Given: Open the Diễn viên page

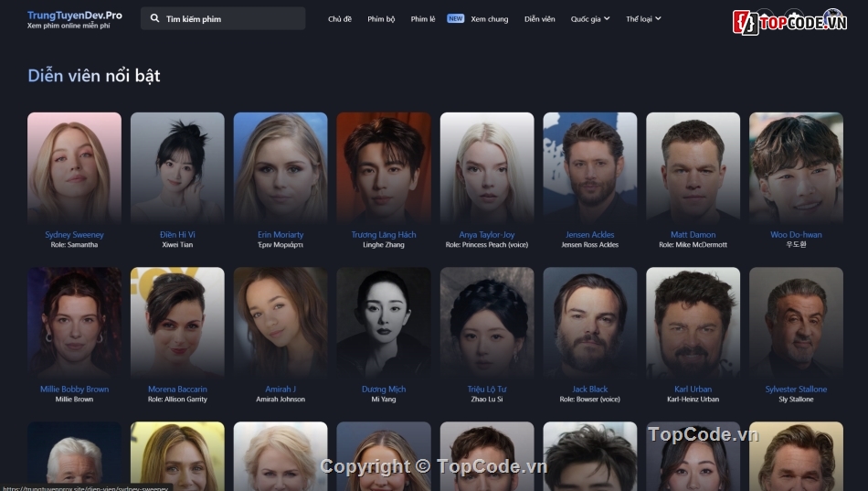Looking at the screenshot, I should point(539,18).
